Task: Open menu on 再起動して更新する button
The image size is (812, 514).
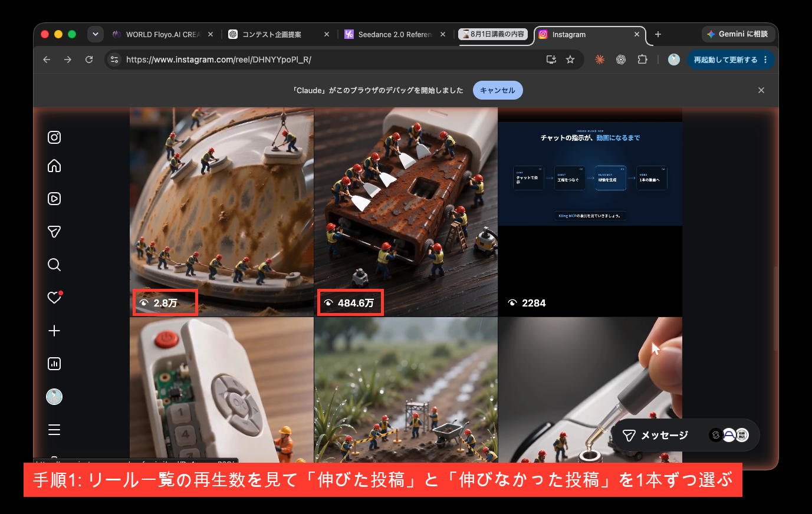Action: tap(765, 60)
